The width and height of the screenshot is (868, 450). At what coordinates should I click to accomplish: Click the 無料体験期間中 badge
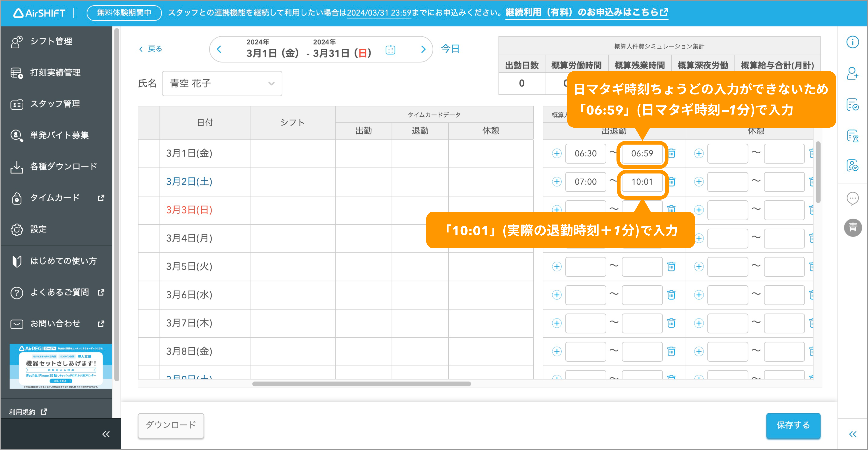124,13
